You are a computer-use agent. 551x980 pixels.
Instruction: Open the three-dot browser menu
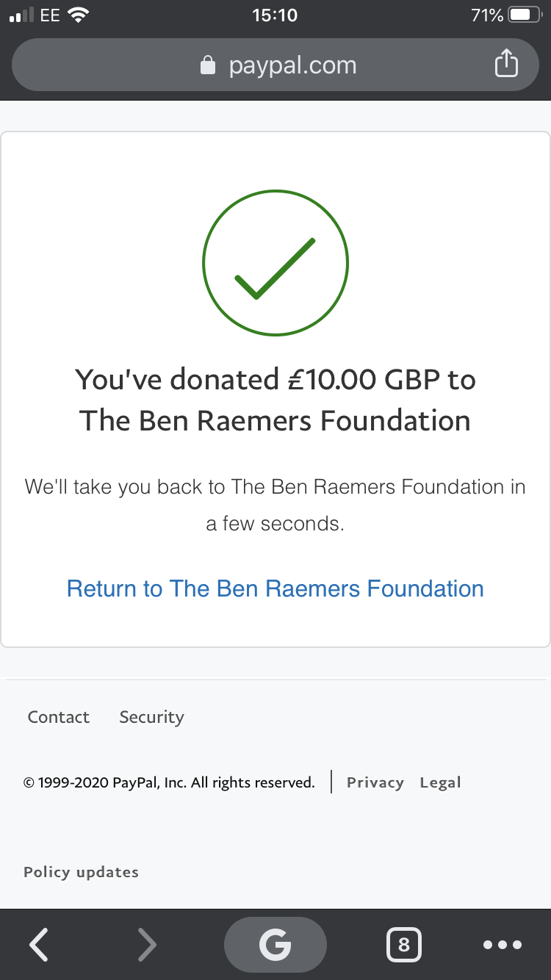(503, 945)
